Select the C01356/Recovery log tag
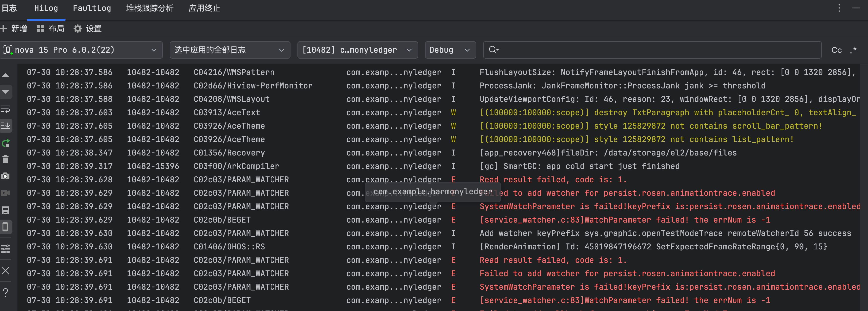Image resolution: width=868 pixels, height=311 pixels. click(x=229, y=153)
